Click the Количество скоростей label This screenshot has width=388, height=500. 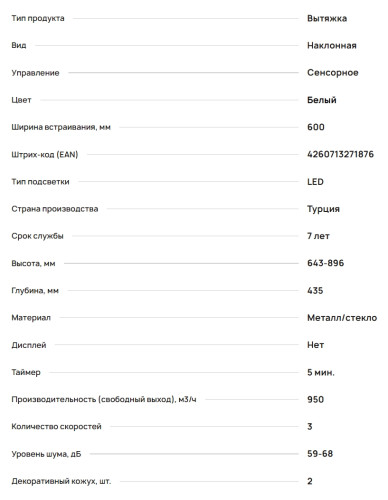click(56, 427)
